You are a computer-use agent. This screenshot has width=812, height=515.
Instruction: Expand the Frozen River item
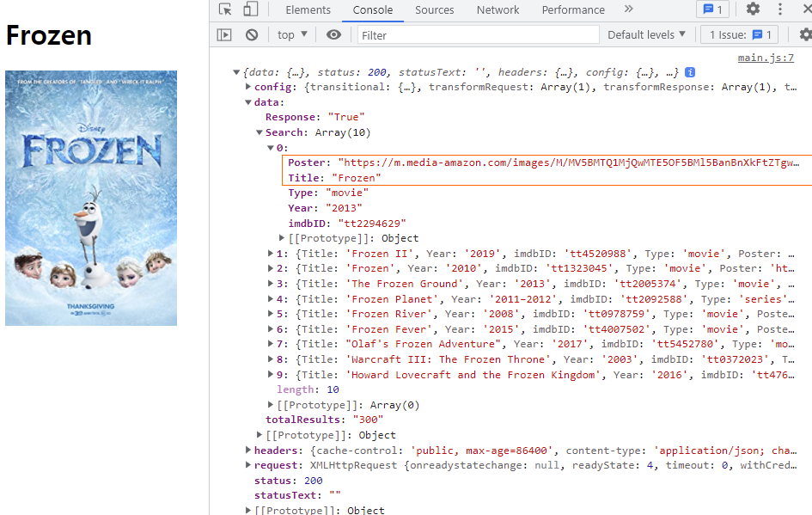[x=271, y=314]
